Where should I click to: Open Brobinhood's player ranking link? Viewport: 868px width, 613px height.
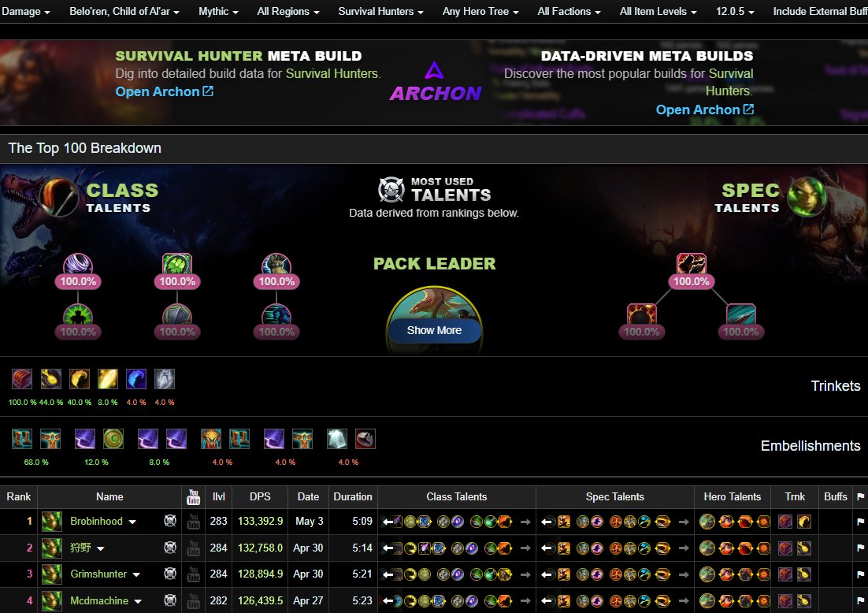tap(96, 521)
